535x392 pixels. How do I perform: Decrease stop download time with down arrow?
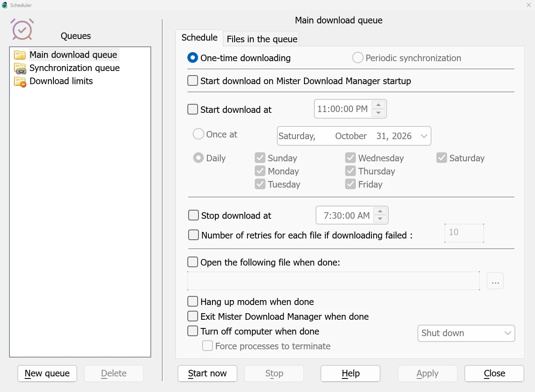coord(380,219)
